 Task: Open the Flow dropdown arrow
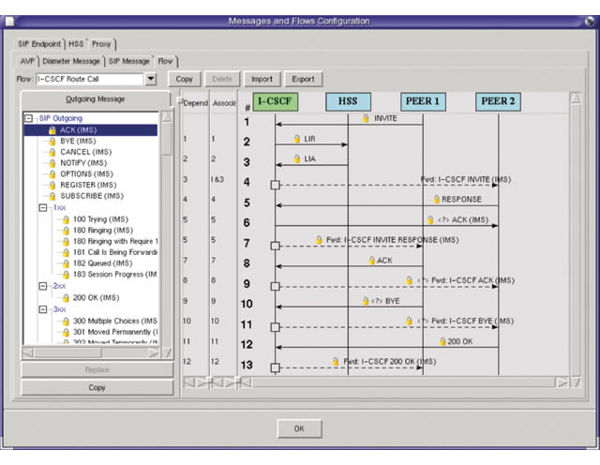(151, 79)
